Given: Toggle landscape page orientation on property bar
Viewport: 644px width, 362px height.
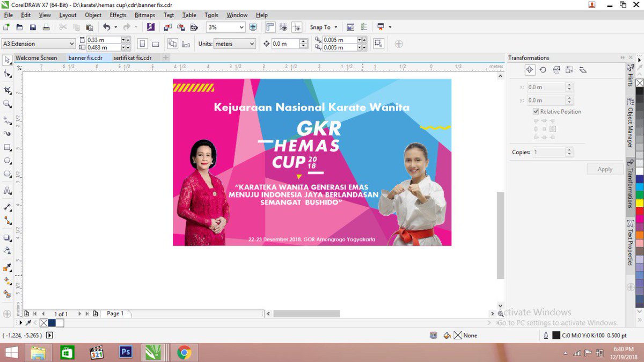Looking at the screenshot, I should click(155, 44).
